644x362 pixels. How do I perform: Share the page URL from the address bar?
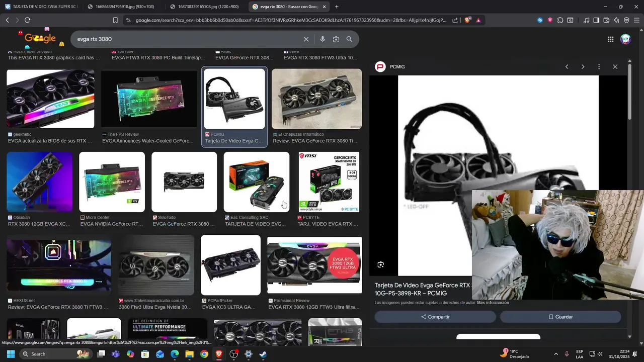pyautogui.click(x=455, y=20)
